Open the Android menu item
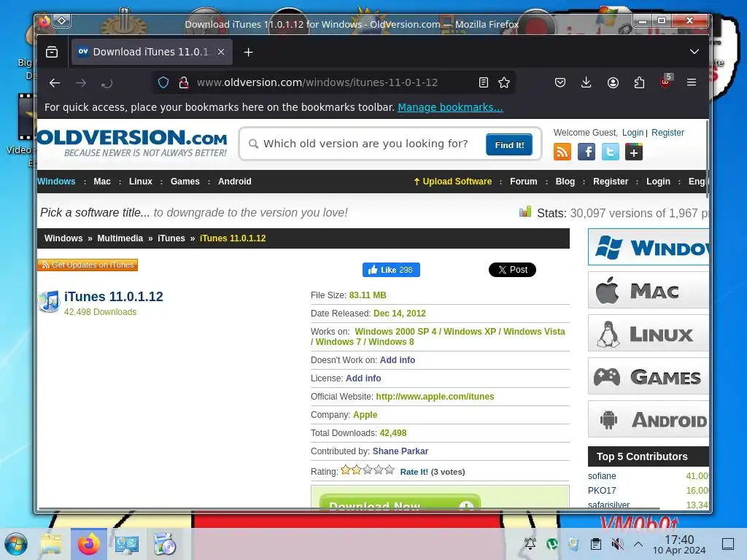This screenshot has height=560, width=747. pos(234,182)
